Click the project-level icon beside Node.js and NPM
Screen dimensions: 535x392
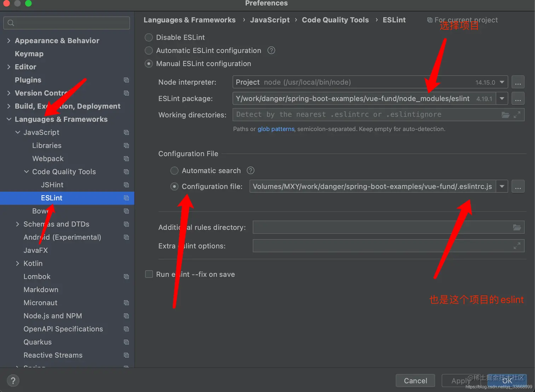(126, 316)
